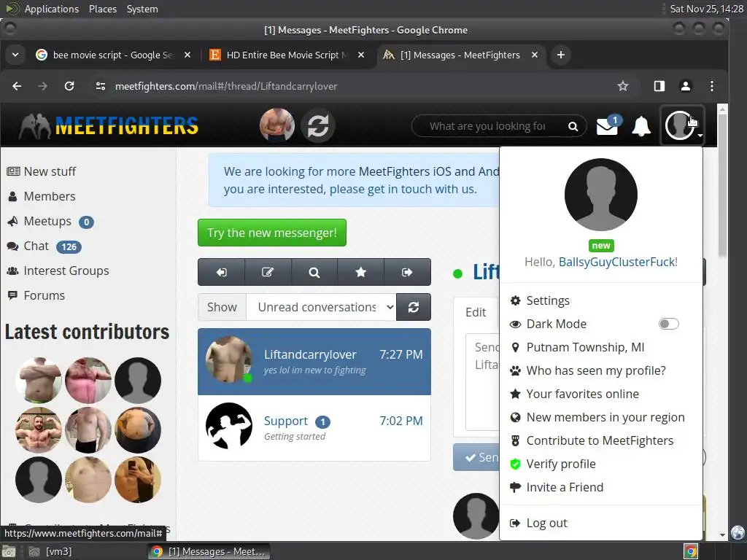The image size is (747, 560).
Task: Click the inbox arrow-in toolbar icon
Action: point(222,272)
